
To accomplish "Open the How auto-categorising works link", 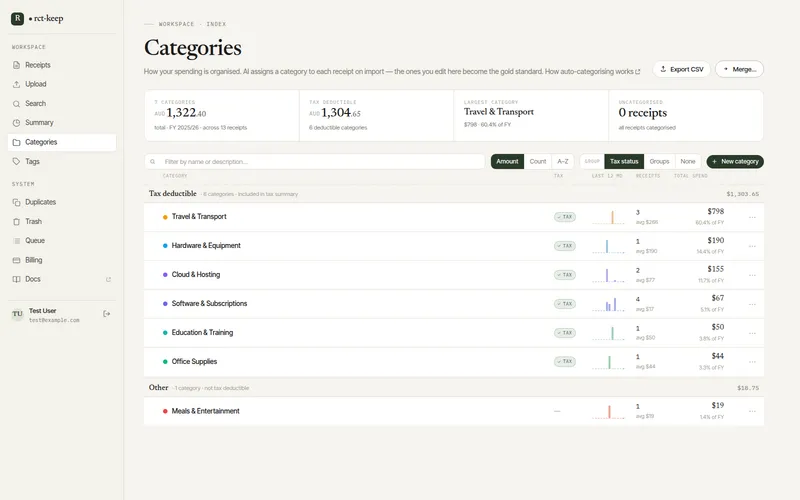I will point(592,71).
